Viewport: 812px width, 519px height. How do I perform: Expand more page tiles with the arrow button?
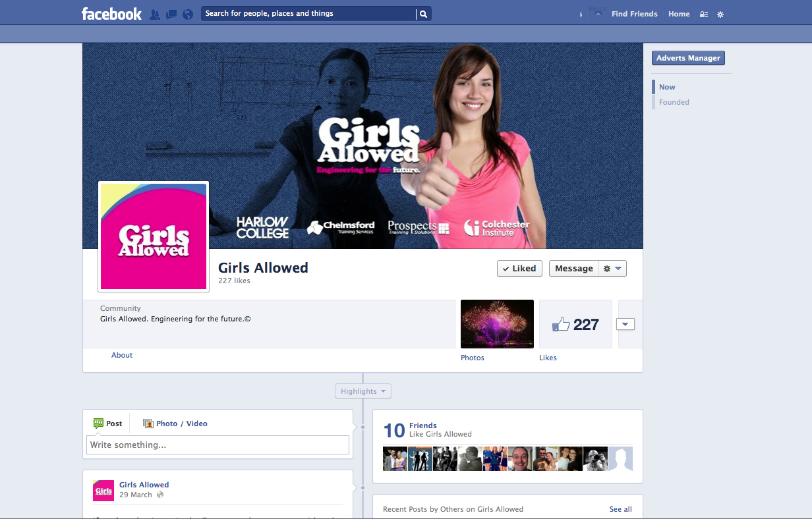pos(625,324)
